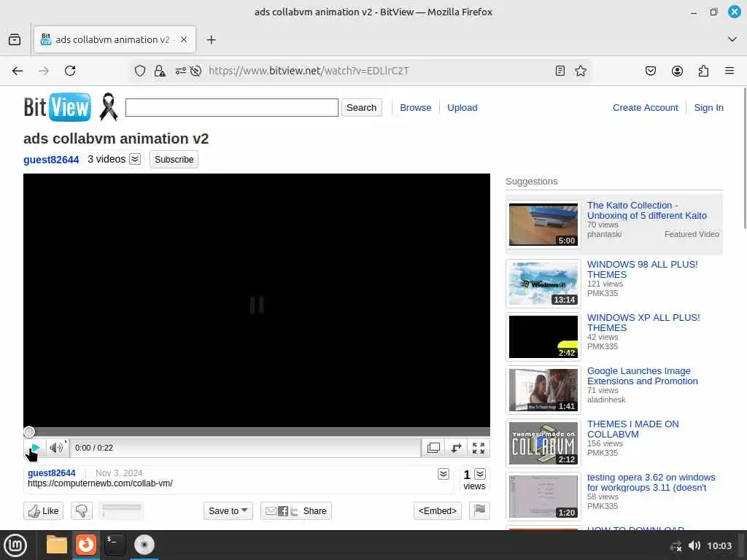Open the Linux Mint start menu
The image size is (747, 560).
[x=15, y=545]
